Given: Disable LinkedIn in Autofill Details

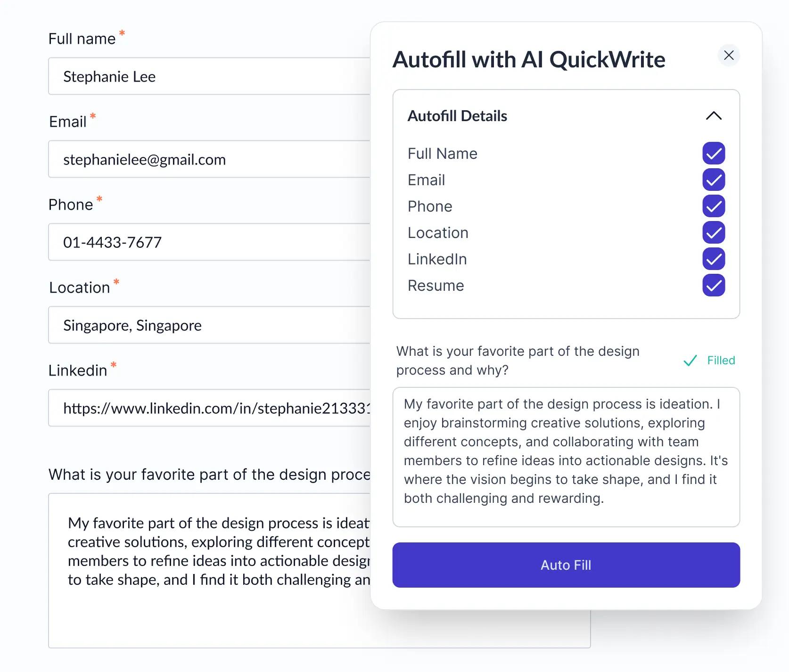Looking at the screenshot, I should pos(713,259).
